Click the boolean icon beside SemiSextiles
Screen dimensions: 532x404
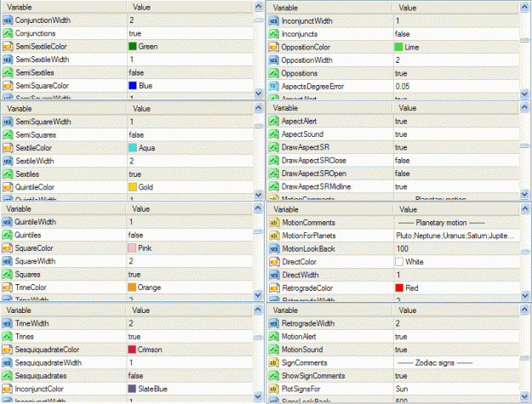tap(8, 72)
